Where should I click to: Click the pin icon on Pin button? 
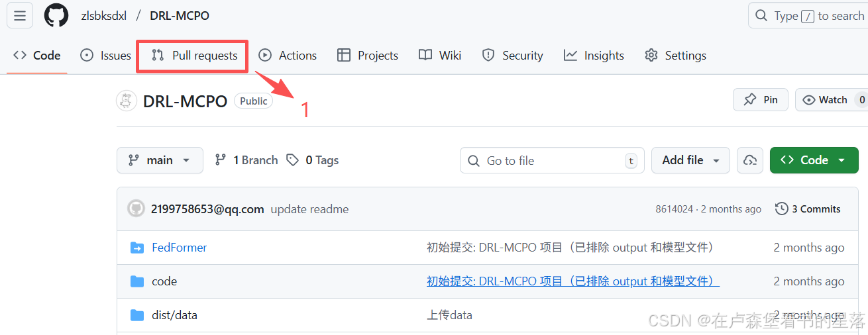750,99
